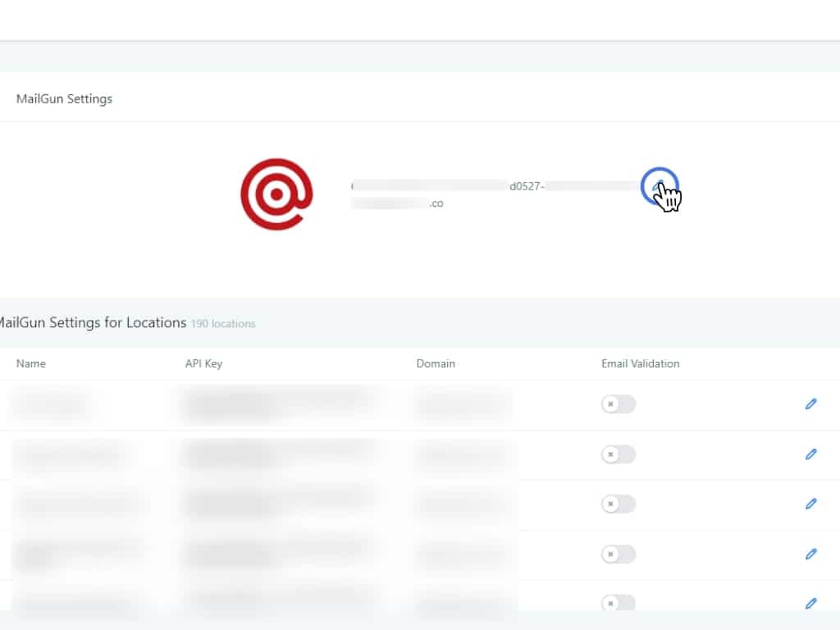Click the red MailGun @ logo
The height and width of the screenshot is (630, 840).
coord(276,194)
